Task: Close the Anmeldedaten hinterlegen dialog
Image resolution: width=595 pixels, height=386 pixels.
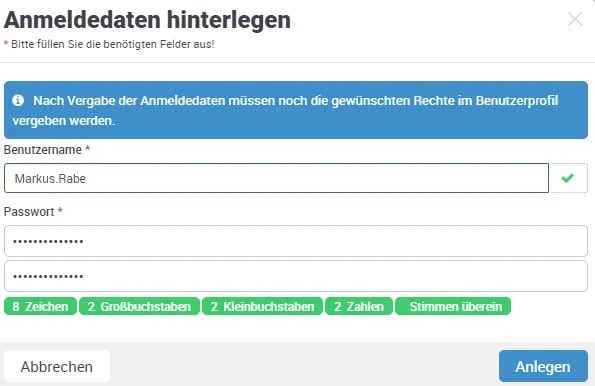Action: point(575,19)
